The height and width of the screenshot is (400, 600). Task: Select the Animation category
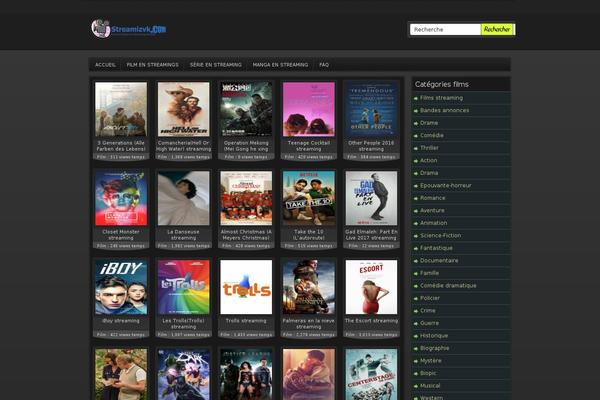tap(433, 223)
